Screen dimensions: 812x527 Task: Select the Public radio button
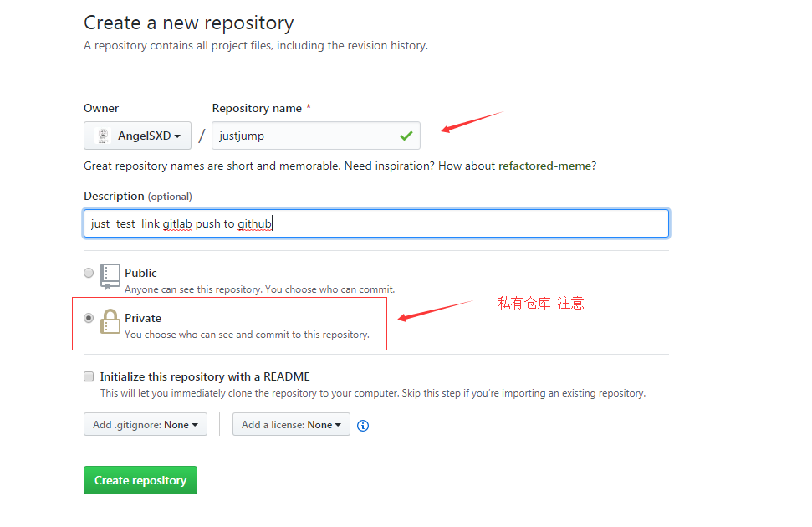point(89,273)
